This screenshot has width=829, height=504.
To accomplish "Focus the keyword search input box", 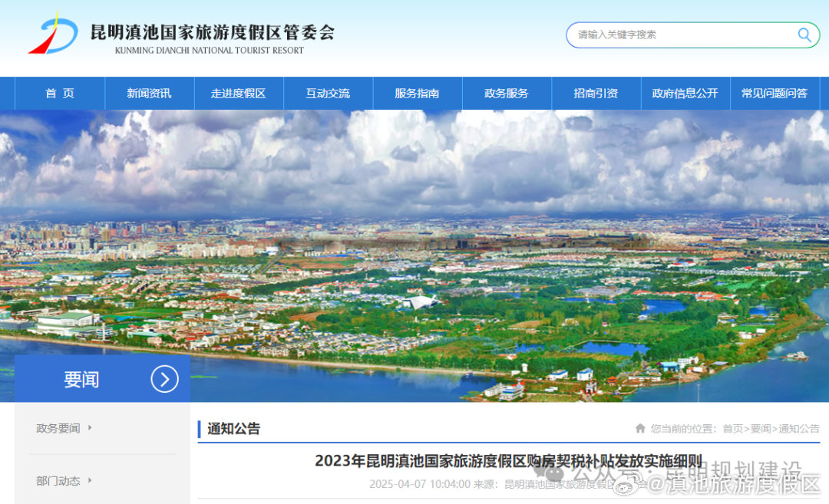I will [683, 35].
